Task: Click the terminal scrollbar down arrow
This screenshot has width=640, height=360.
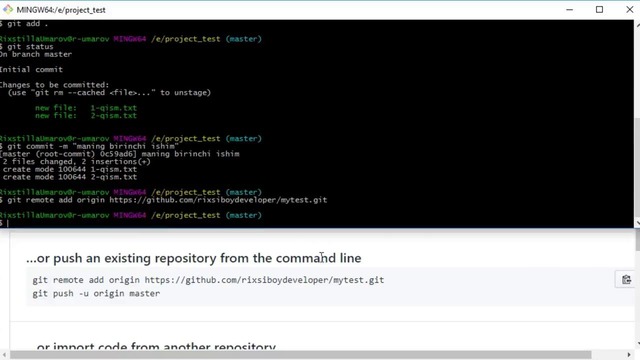Action: click(637, 223)
